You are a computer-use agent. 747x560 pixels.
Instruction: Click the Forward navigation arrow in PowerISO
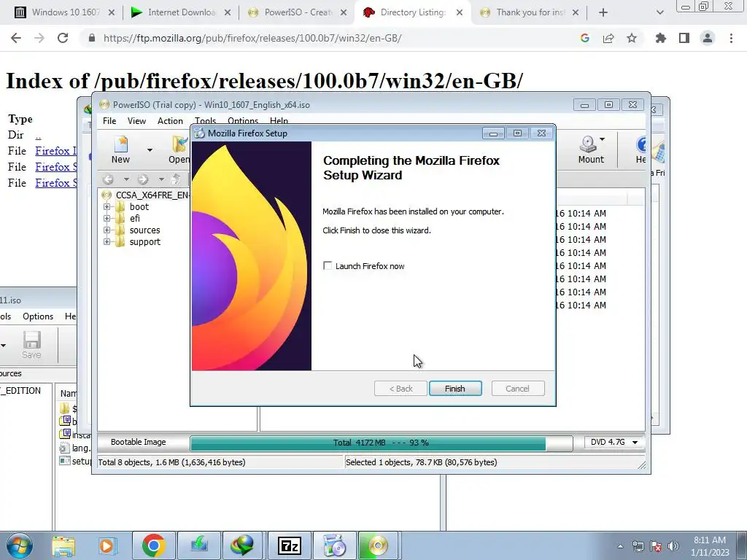[x=143, y=179]
